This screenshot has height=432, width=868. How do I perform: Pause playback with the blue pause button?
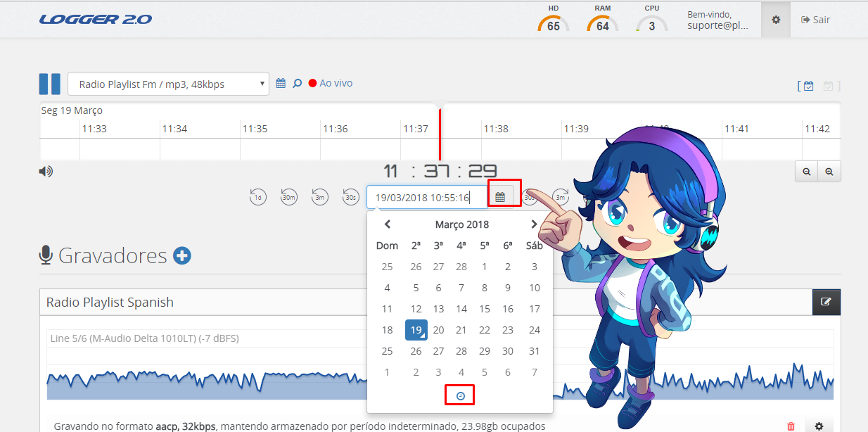click(x=49, y=84)
